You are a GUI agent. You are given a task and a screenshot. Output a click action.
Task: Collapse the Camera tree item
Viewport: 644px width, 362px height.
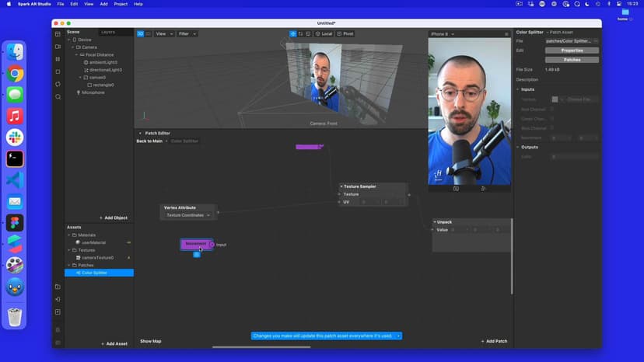72,47
